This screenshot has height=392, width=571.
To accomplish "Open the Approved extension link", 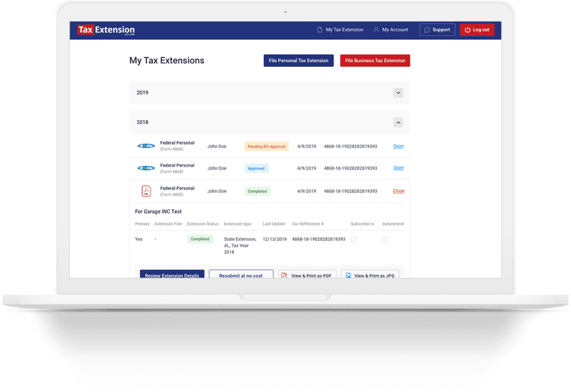I will tap(398, 168).
